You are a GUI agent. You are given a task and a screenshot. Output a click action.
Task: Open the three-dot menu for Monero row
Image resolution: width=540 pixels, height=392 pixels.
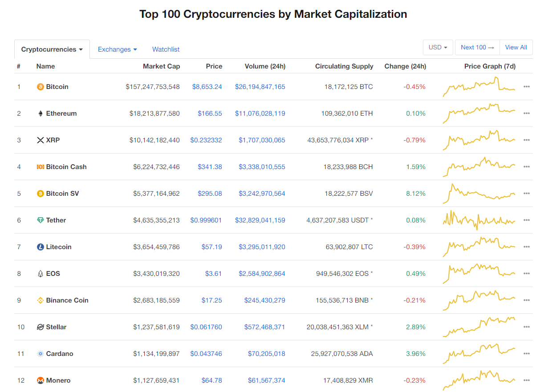point(527,380)
